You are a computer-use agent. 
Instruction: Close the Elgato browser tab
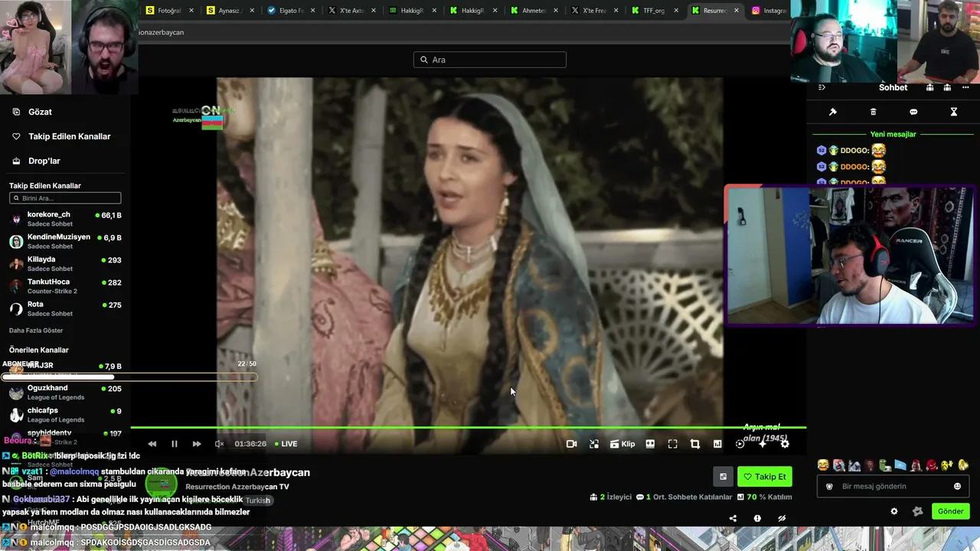pos(312,11)
